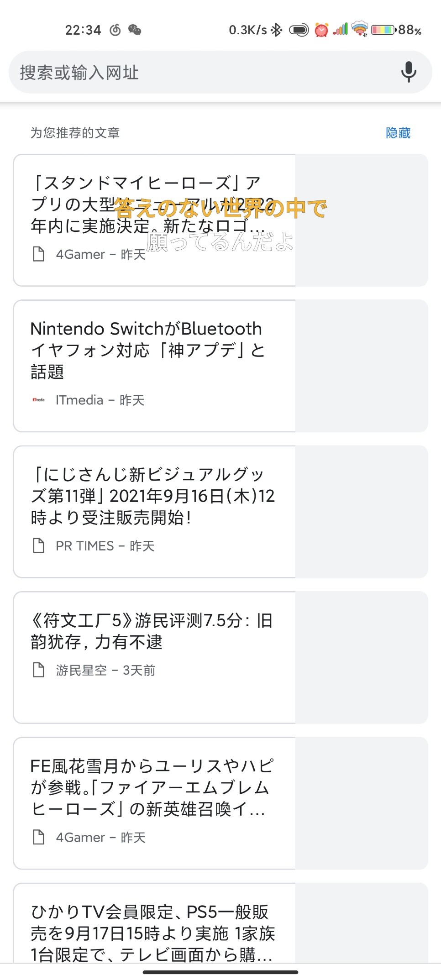Tap the thumbnail of the Nintendo Switch article

[361, 366]
